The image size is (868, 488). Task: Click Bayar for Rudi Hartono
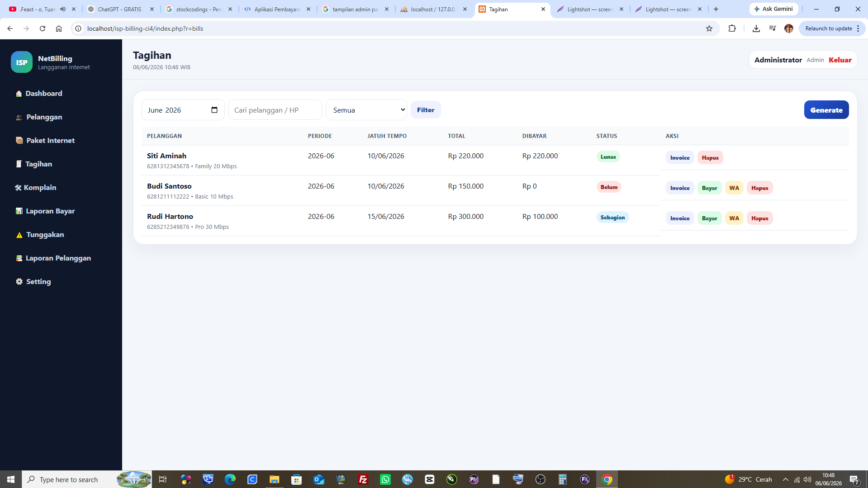709,218
